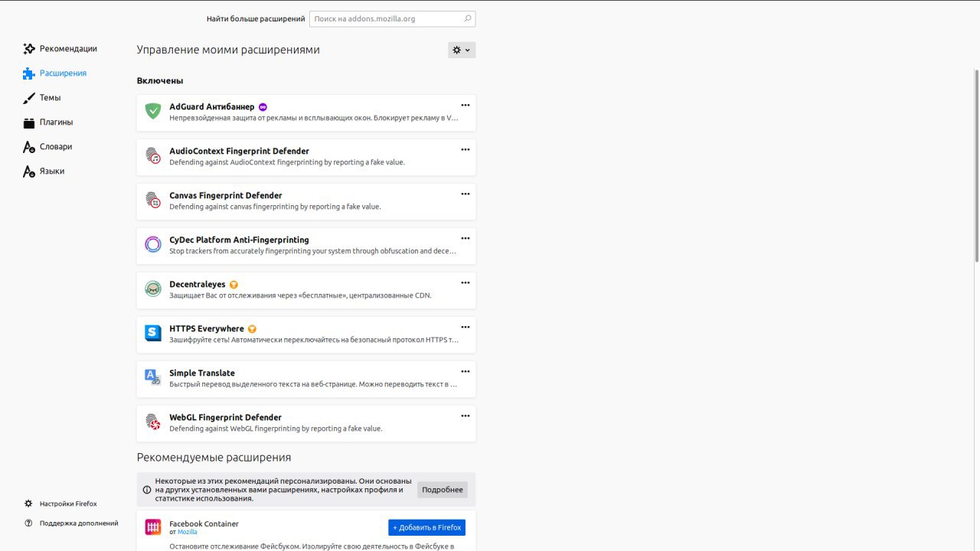This screenshot has height=551, width=980.
Task: Click the HTTPS Everywhere extension title
Action: 207,329
